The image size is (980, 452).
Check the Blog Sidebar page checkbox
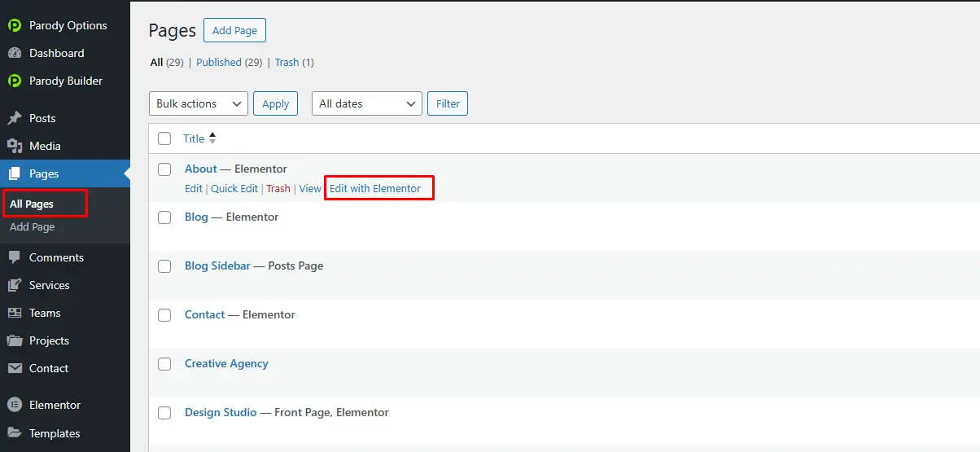tap(164, 266)
